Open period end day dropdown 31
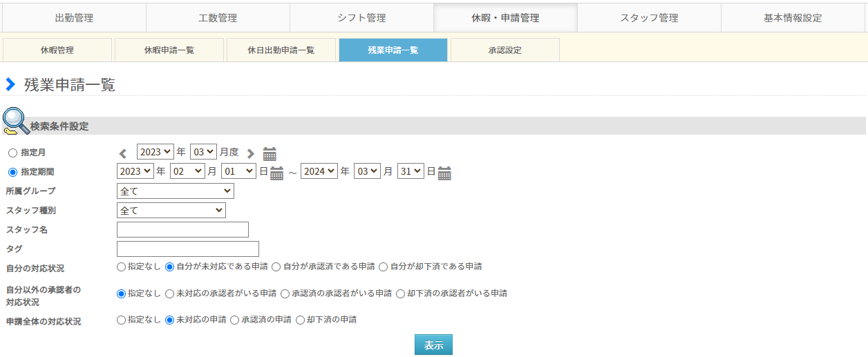Screen dimensions: 868x357 [x=411, y=171]
